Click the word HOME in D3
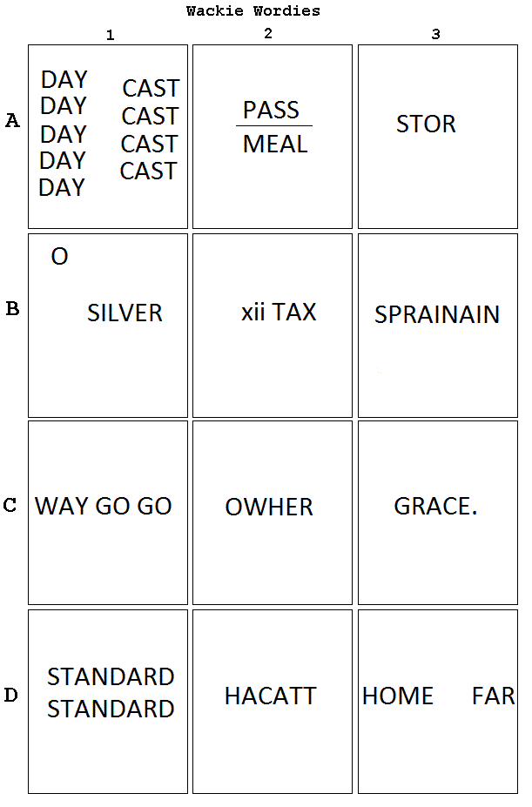 point(398,696)
